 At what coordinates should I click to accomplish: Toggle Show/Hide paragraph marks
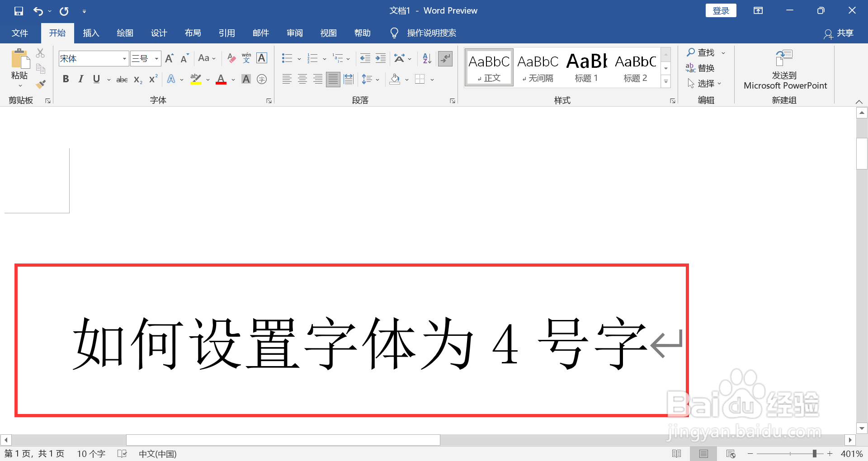pos(445,58)
